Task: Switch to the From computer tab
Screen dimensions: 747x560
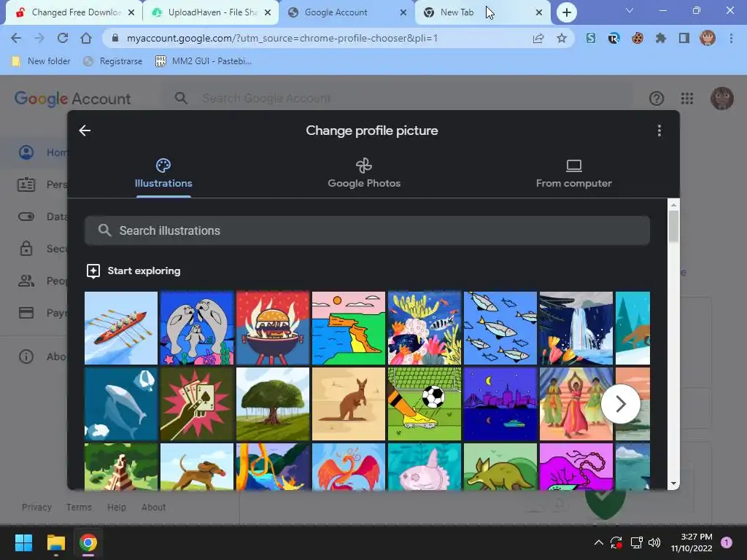Action: tap(573, 174)
